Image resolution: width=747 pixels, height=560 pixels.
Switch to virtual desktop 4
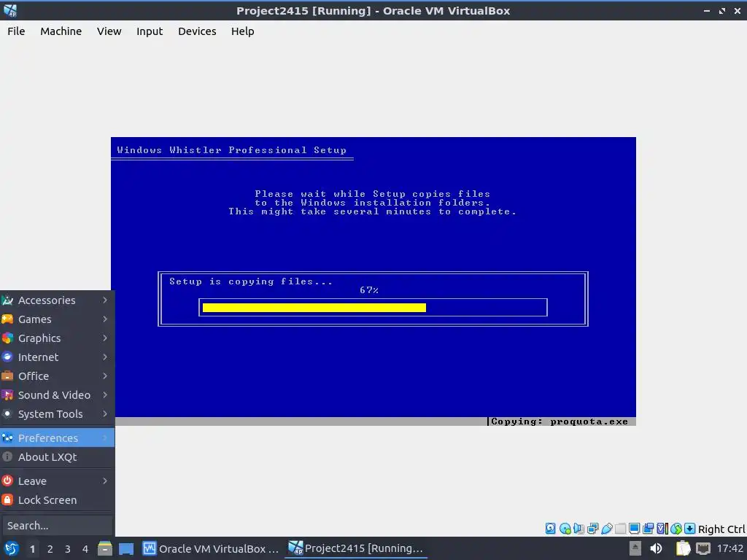click(85, 549)
